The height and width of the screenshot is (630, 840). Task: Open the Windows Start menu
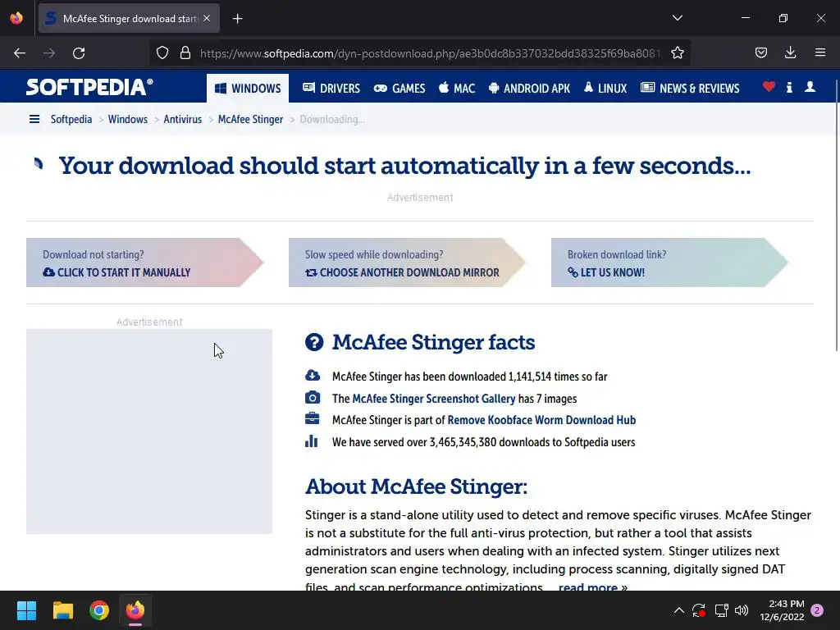click(26, 610)
